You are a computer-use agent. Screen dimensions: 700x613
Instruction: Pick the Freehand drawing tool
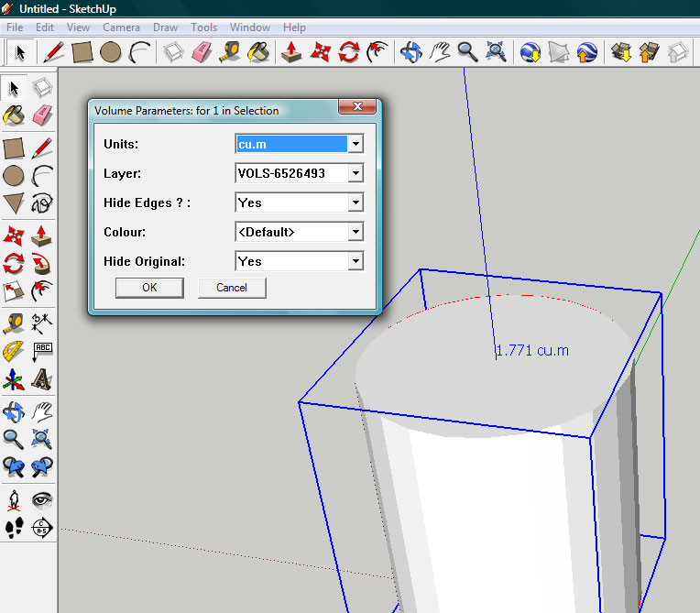pyautogui.click(x=42, y=204)
